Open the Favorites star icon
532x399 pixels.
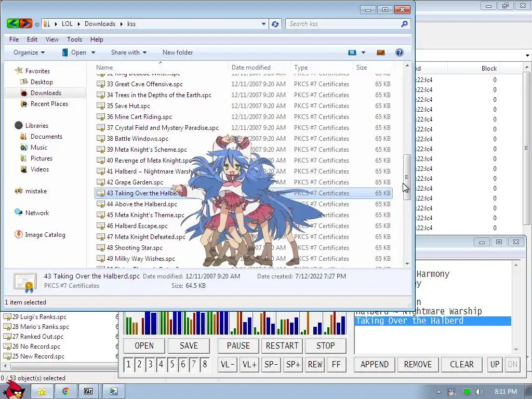click(19, 71)
